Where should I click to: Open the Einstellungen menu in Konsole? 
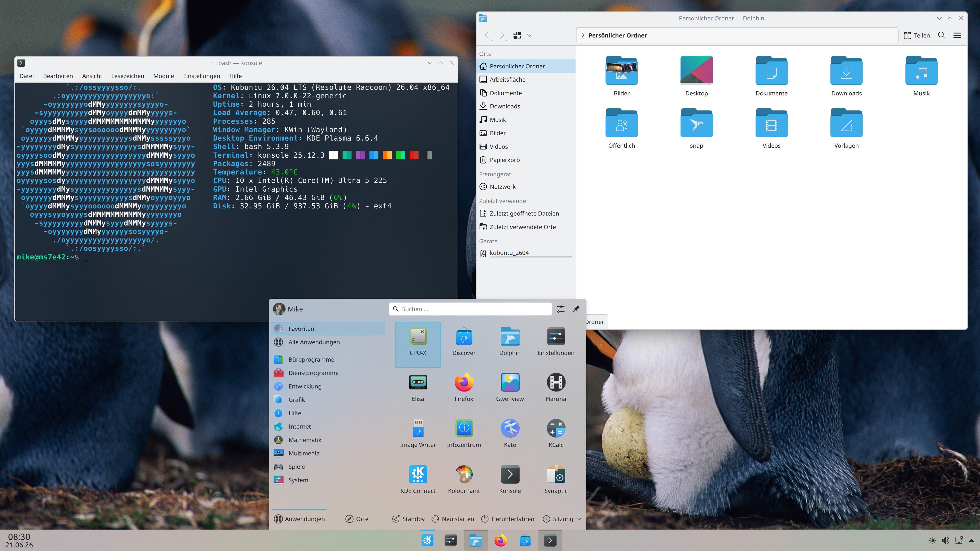point(201,76)
